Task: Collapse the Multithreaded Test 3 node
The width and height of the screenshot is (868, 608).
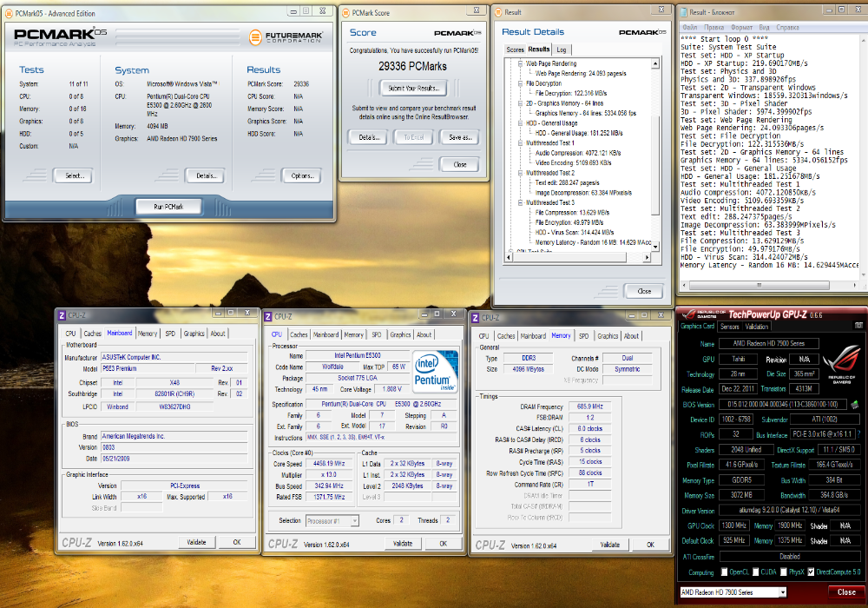Action: [x=520, y=202]
